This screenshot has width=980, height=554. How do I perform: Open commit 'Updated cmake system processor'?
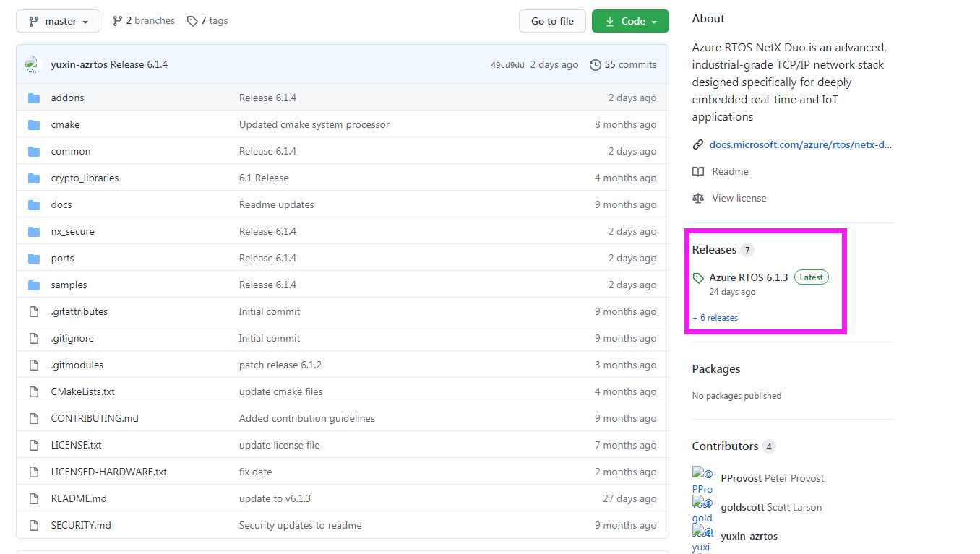click(x=314, y=124)
